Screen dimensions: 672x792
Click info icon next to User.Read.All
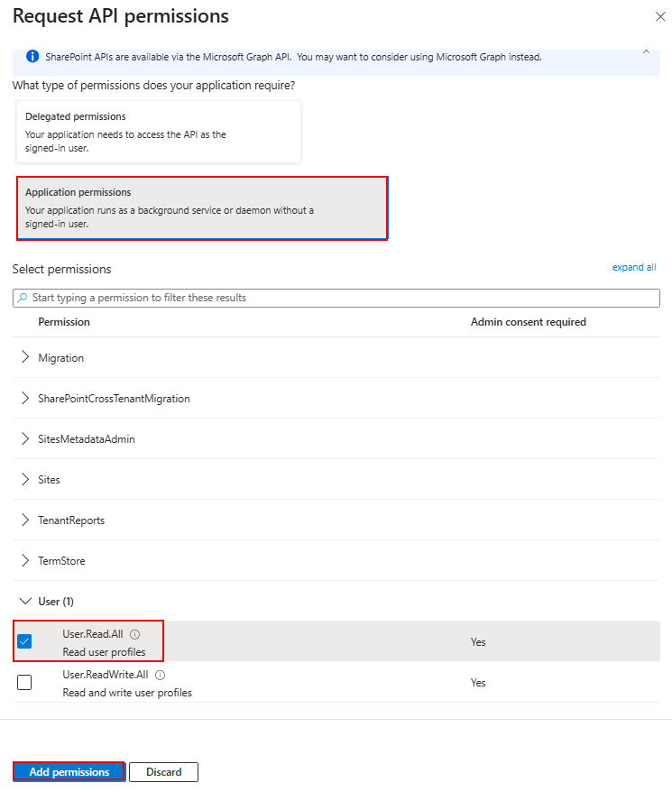135,634
